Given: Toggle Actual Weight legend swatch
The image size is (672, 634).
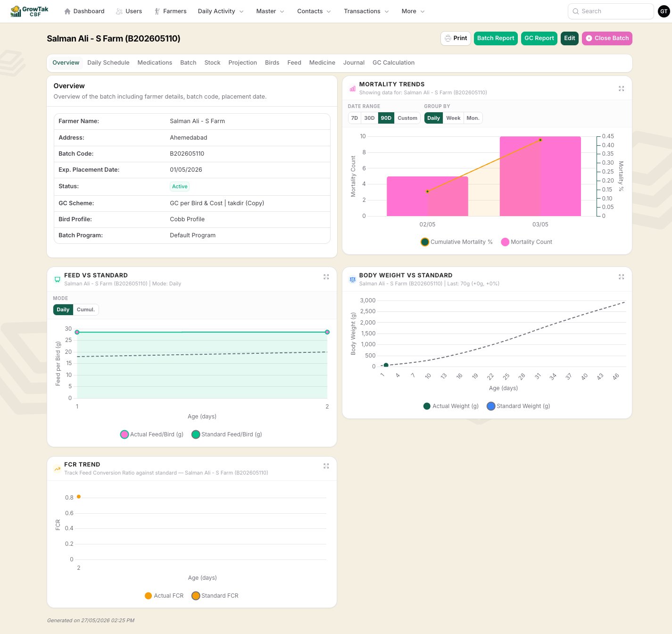Looking at the screenshot, I should point(427,406).
